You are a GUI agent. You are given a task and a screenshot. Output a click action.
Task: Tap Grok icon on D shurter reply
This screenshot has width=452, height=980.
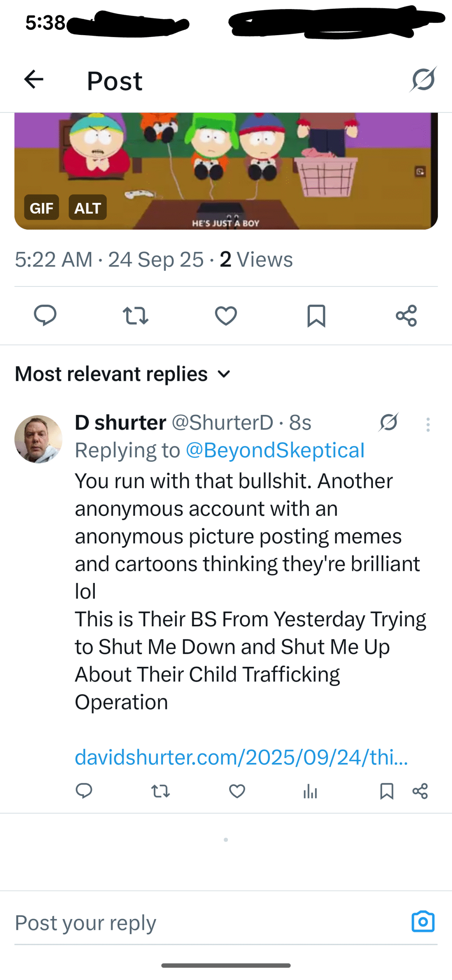(x=389, y=422)
